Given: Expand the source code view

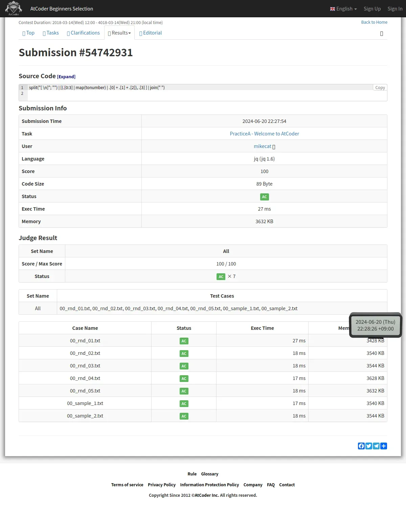Looking at the screenshot, I should click(x=66, y=77).
